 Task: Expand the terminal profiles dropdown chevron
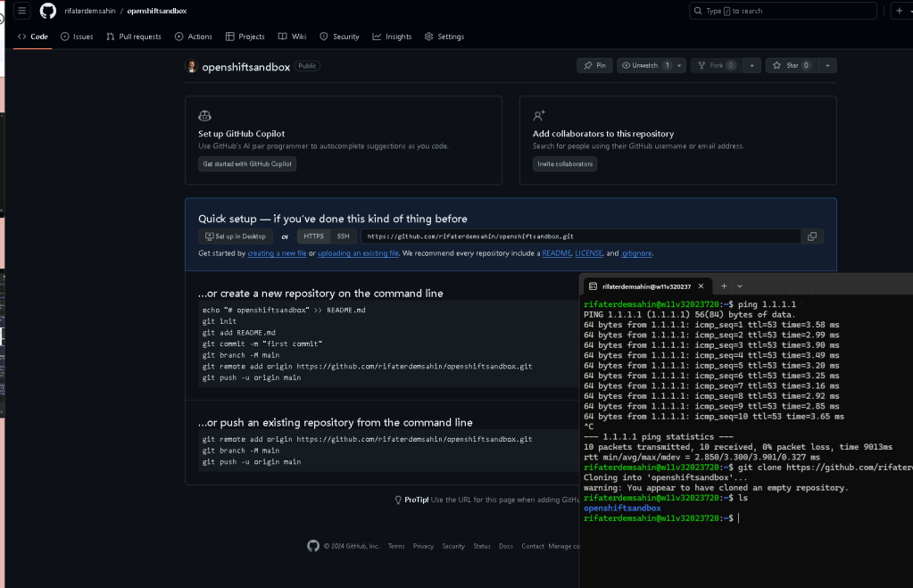[x=740, y=286]
